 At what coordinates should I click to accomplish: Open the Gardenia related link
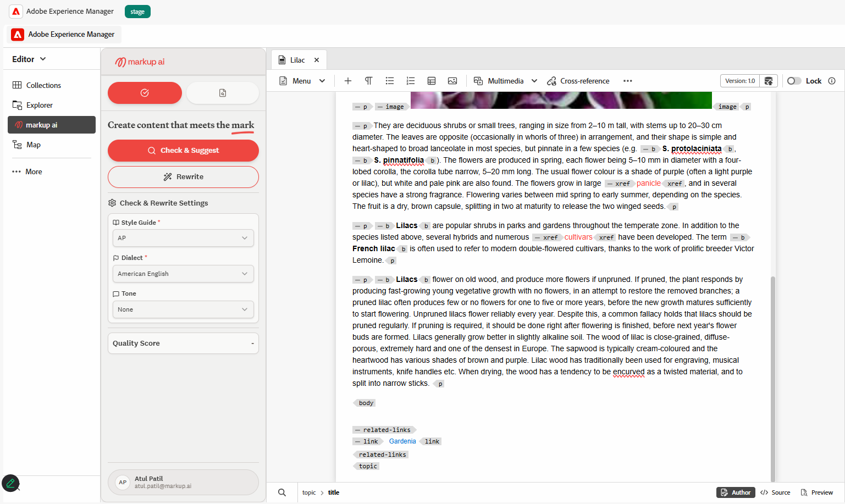(402, 441)
